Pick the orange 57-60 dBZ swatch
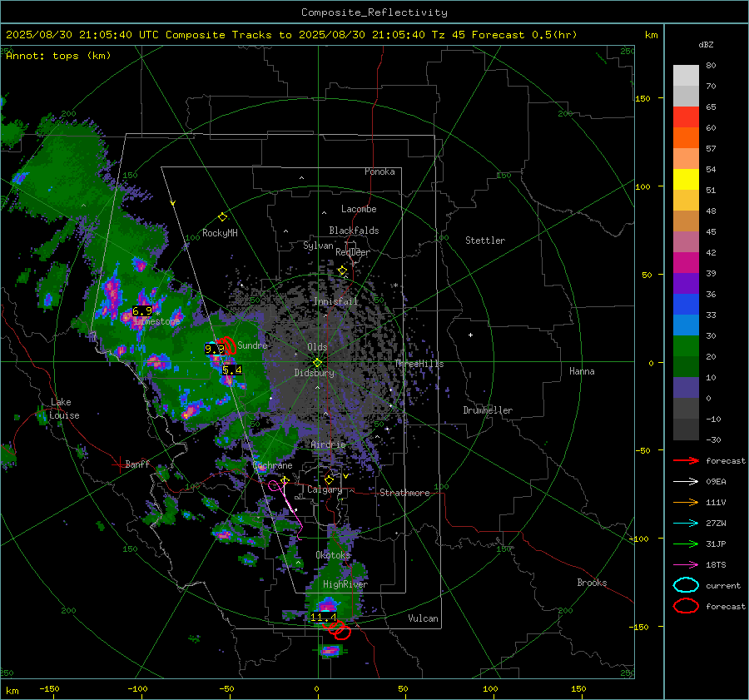The image size is (749, 700). [x=686, y=138]
